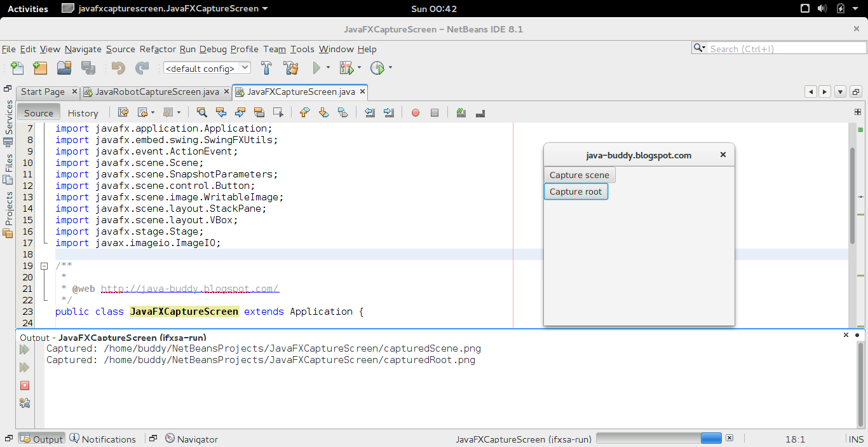Open Services side panel
The height and width of the screenshot is (447, 868).
[8, 123]
